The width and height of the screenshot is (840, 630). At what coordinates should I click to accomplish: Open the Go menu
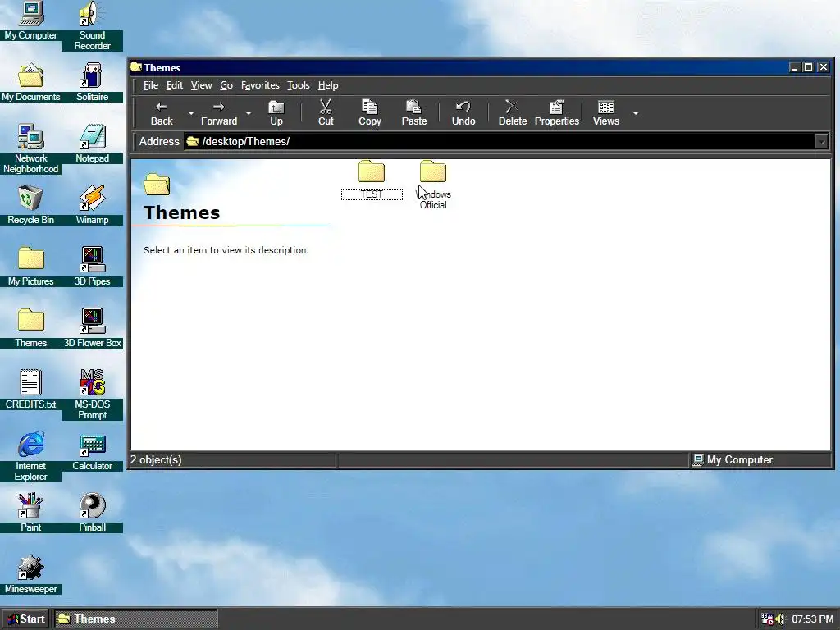(226, 85)
